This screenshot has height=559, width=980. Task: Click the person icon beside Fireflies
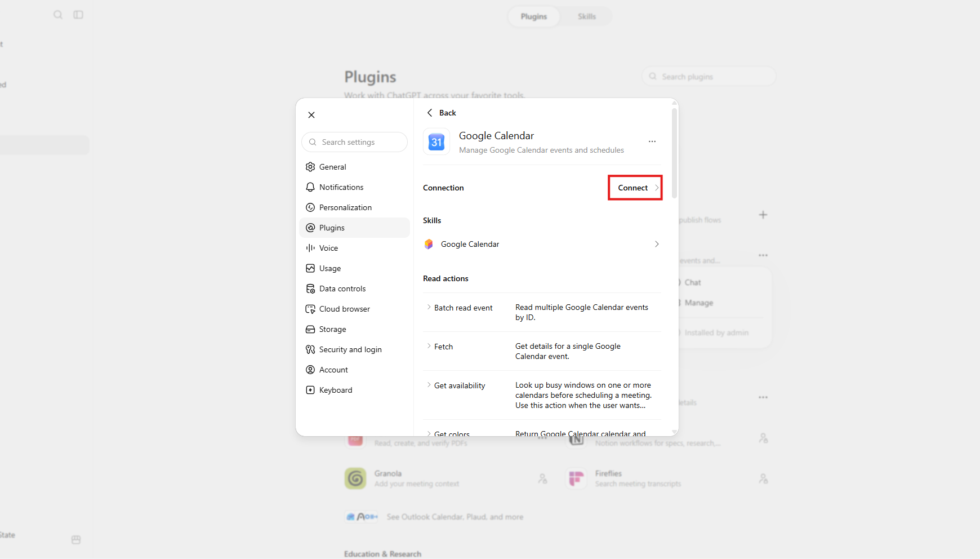tap(763, 478)
